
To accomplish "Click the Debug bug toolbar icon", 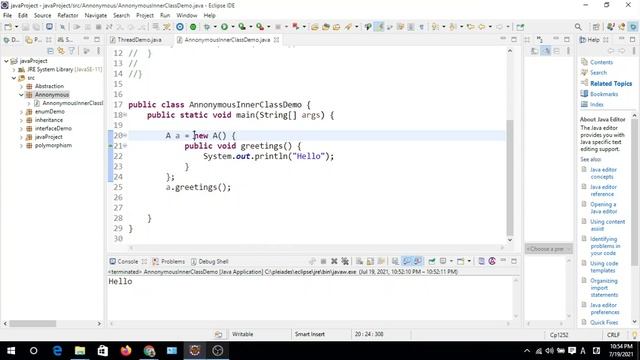I will [207, 27].
